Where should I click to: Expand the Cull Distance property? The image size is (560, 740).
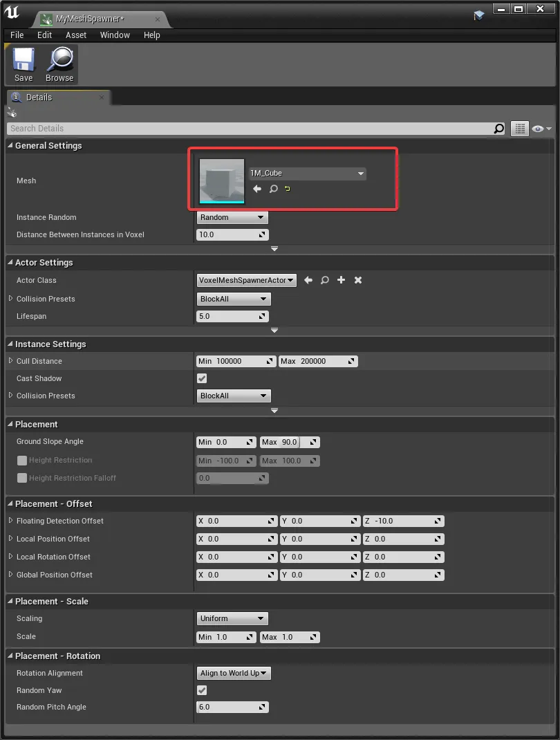click(10, 361)
